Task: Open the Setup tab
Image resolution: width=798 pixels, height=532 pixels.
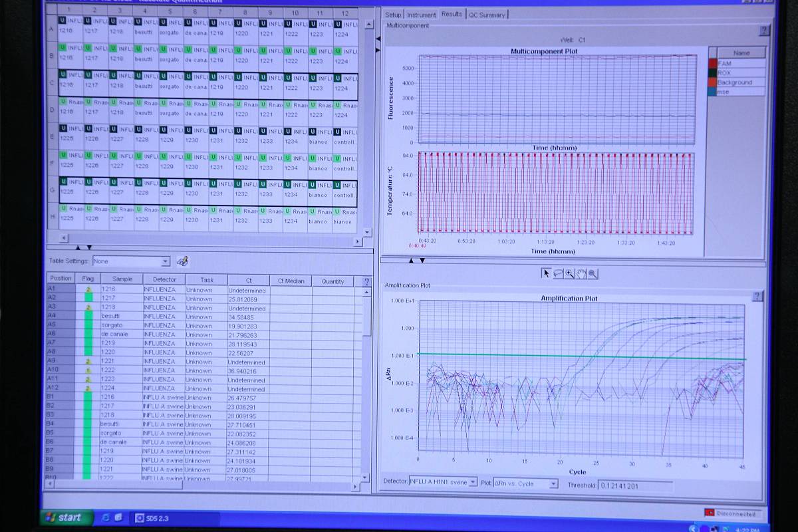Action: click(x=394, y=15)
